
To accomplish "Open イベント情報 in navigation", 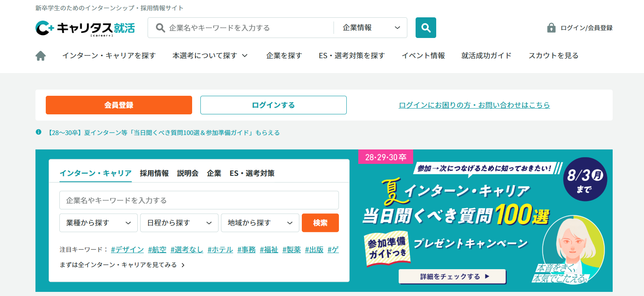I will (423, 55).
